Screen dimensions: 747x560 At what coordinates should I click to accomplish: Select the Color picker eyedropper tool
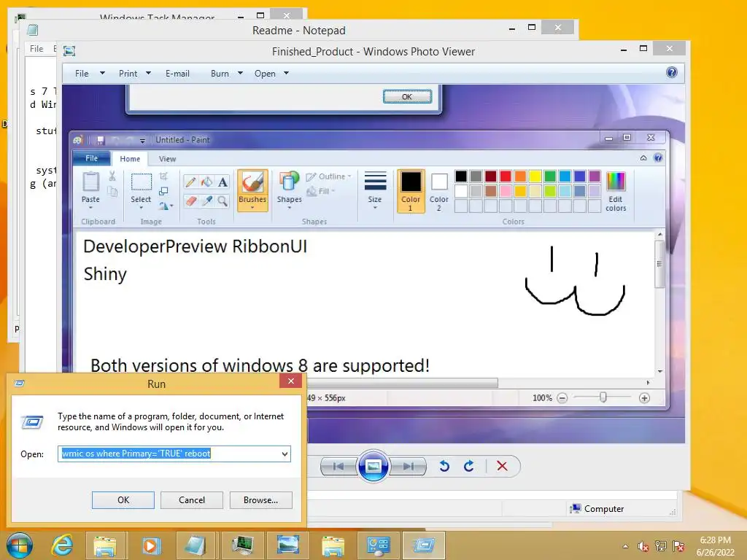click(206, 201)
